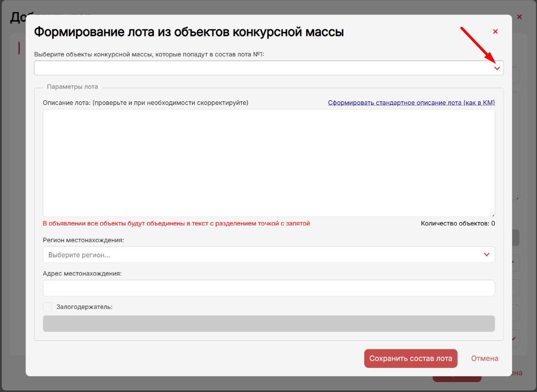The width and height of the screenshot is (537, 392).
Task: Click into the Адрес местонахождения field
Action: click(268, 288)
